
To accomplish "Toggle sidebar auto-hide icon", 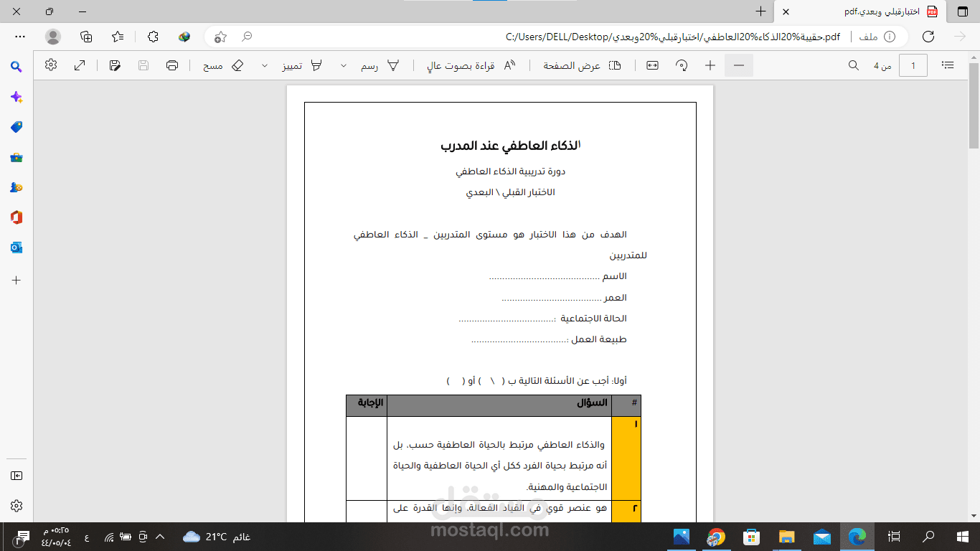I will [17, 476].
